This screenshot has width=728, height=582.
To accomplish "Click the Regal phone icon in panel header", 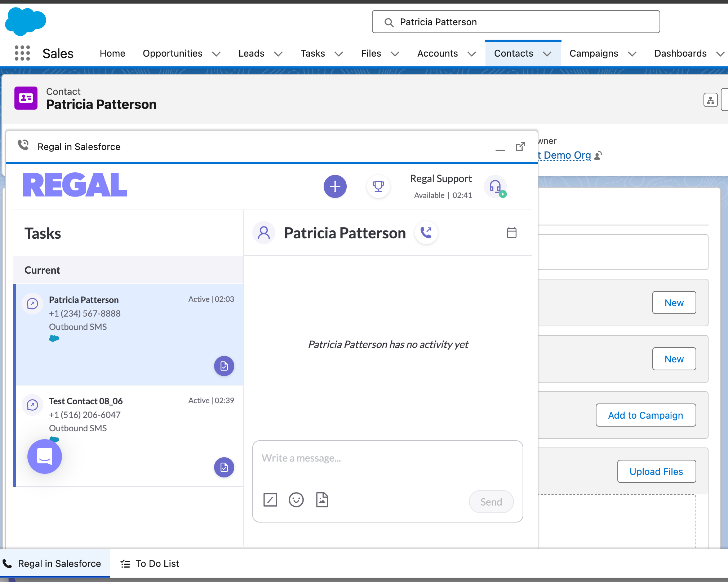I will [x=23, y=146].
